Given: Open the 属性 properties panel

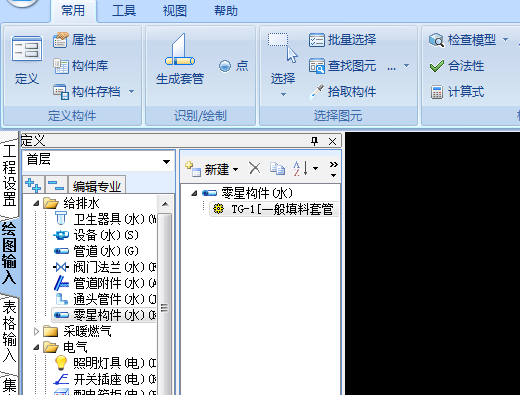Looking at the screenshot, I should coord(75,40).
